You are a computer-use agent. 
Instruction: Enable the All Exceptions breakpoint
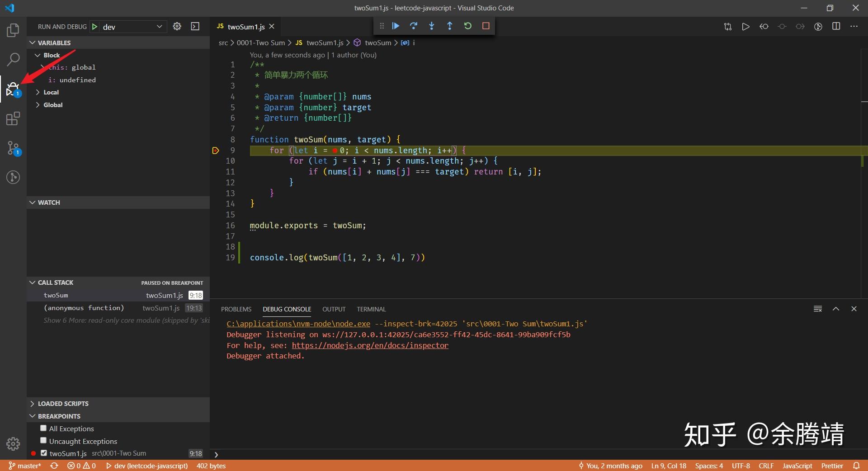coord(43,428)
